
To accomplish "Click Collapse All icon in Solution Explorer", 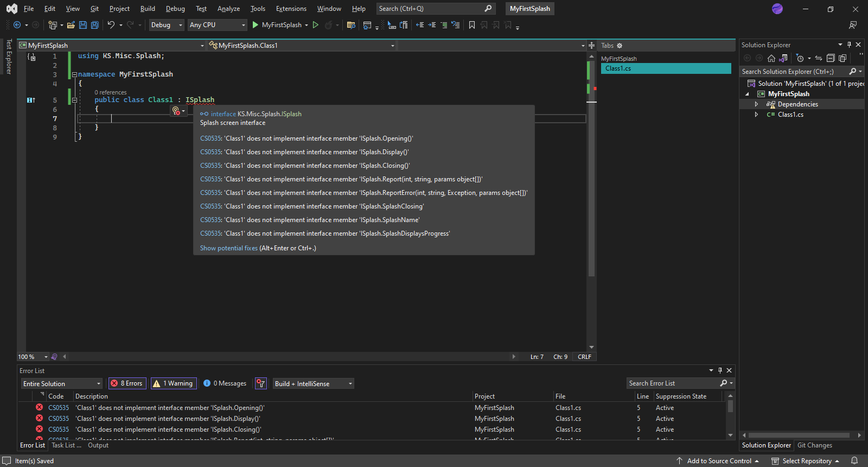I will coord(831,58).
